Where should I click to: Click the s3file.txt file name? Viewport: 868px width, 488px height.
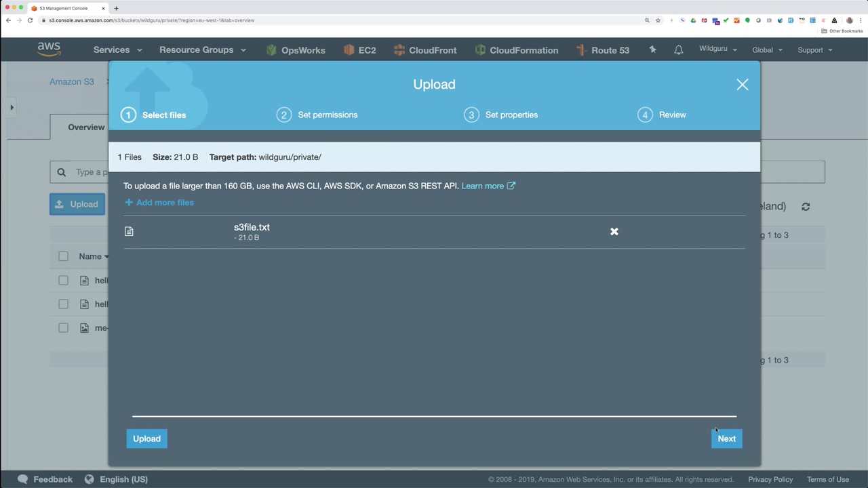click(x=252, y=227)
